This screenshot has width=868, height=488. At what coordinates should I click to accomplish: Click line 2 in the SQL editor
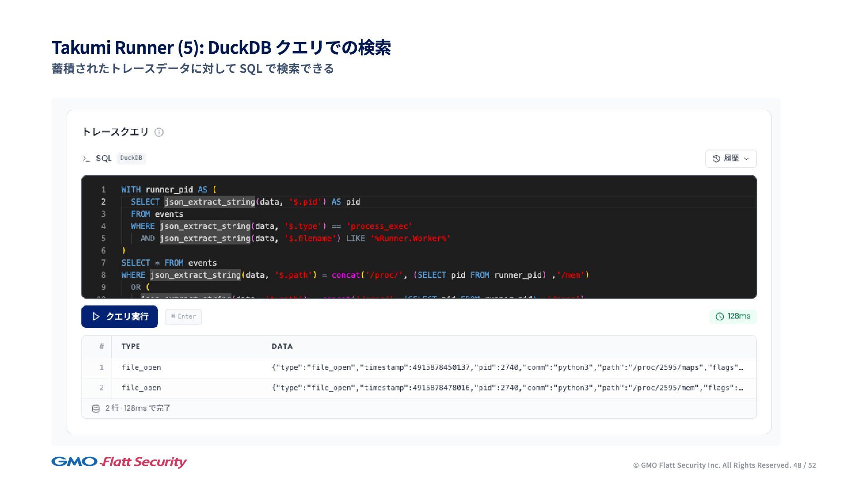click(245, 202)
